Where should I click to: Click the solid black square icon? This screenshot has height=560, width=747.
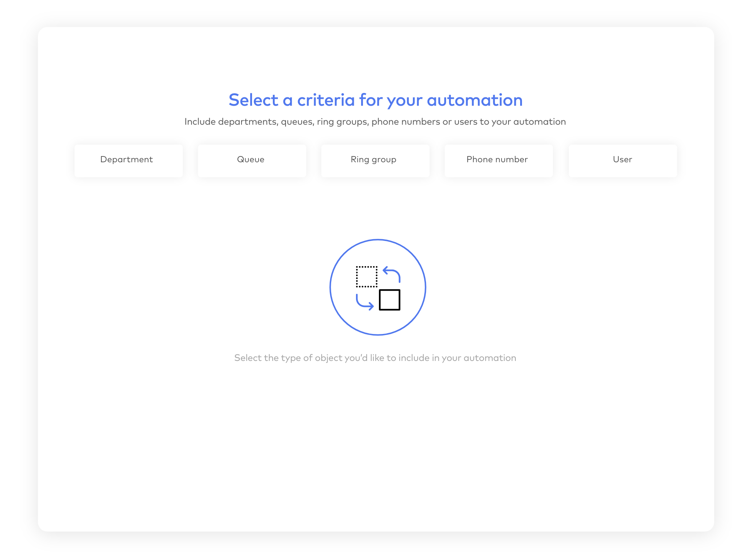[x=390, y=300]
